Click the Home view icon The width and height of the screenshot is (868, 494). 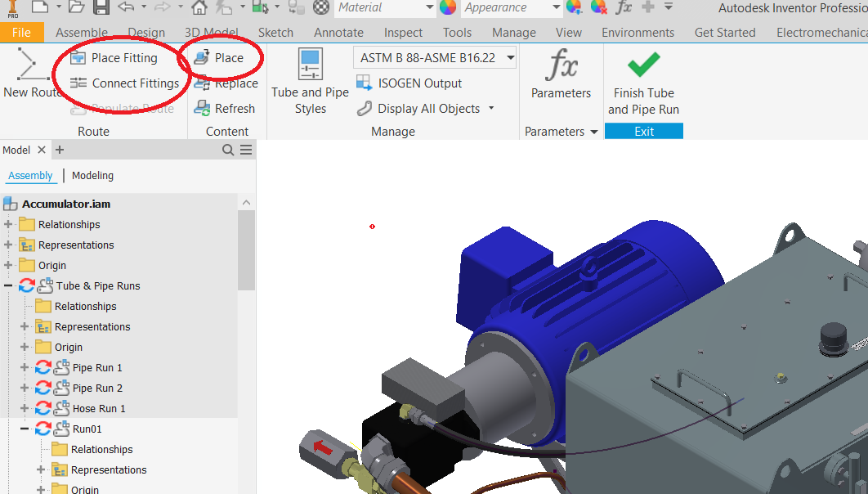coord(199,7)
